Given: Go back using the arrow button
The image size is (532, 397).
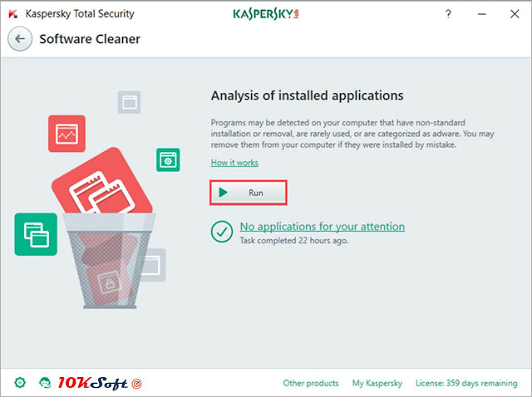Looking at the screenshot, I should [20, 39].
